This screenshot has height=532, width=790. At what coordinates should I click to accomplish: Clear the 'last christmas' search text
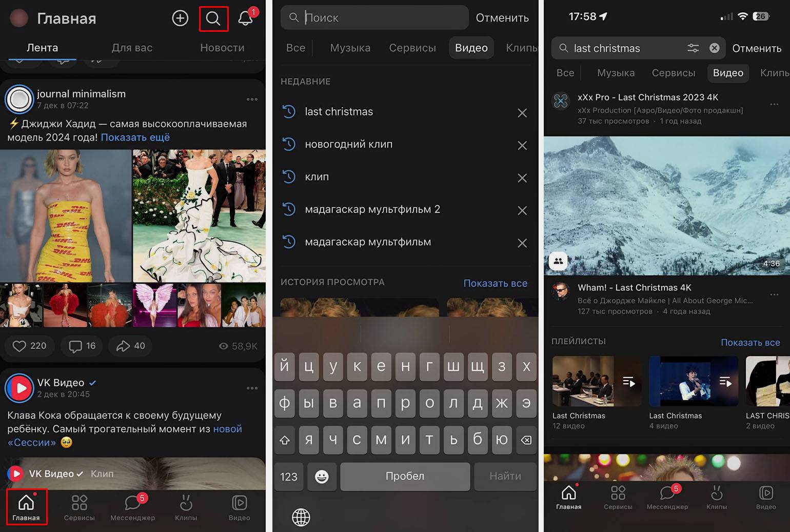pyautogui.click(x=714, y=48)
